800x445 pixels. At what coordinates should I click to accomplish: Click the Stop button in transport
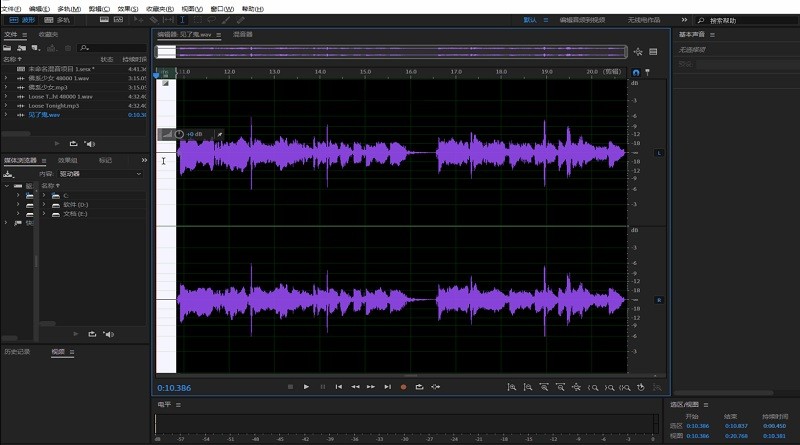point(290,386)
